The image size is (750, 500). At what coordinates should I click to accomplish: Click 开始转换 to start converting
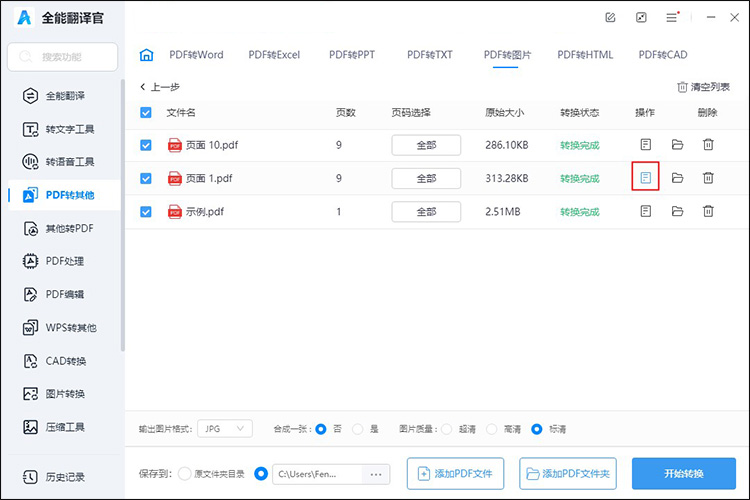click(684, 474)
